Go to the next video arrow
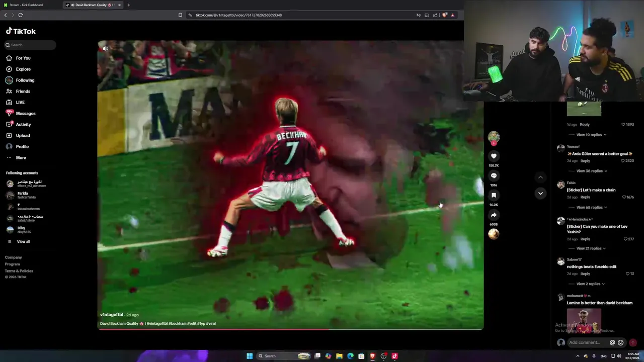The image size is (644, 362). click(x=540, y=194)
